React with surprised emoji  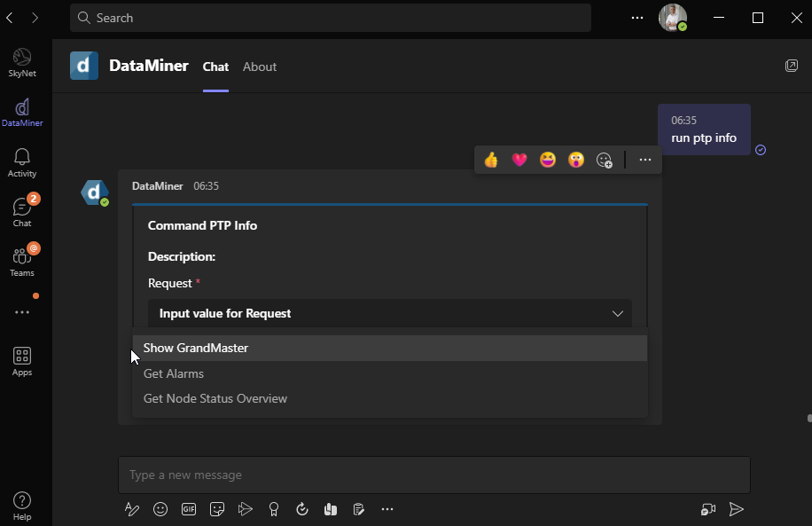[x=576, y=160]
